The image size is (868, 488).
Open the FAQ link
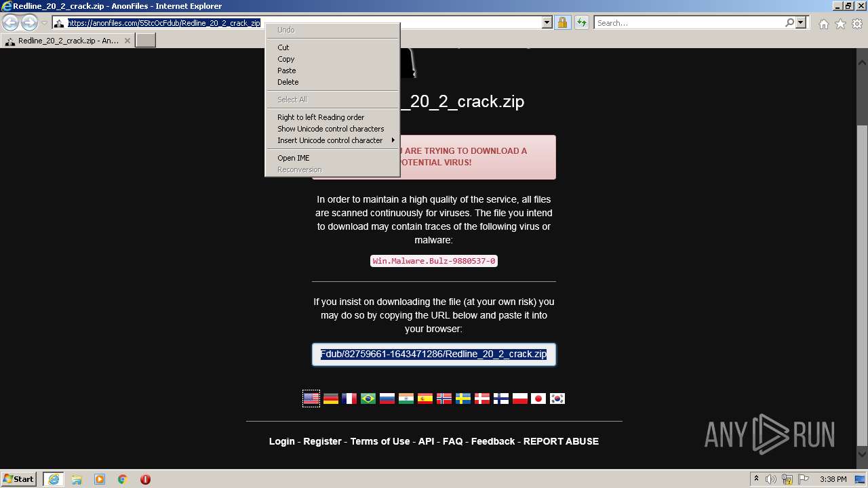click(452, 441)
